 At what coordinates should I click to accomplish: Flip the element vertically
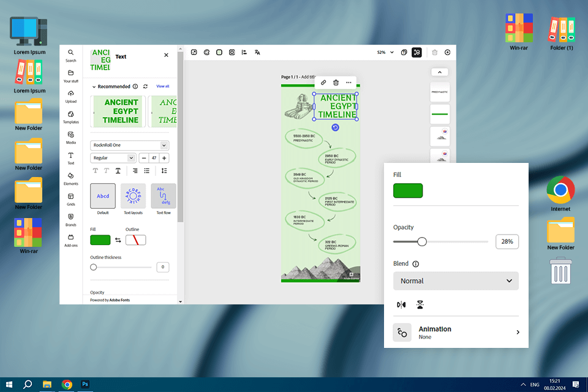pyautogui.click(x=420, y=304)
